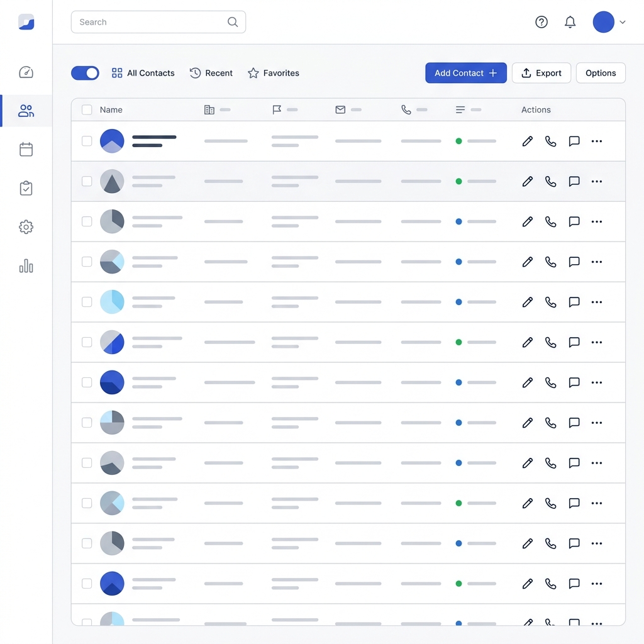Open three-dot menu for light-blue pie avatar row
The image size is (644, 644).
(596, 303)
